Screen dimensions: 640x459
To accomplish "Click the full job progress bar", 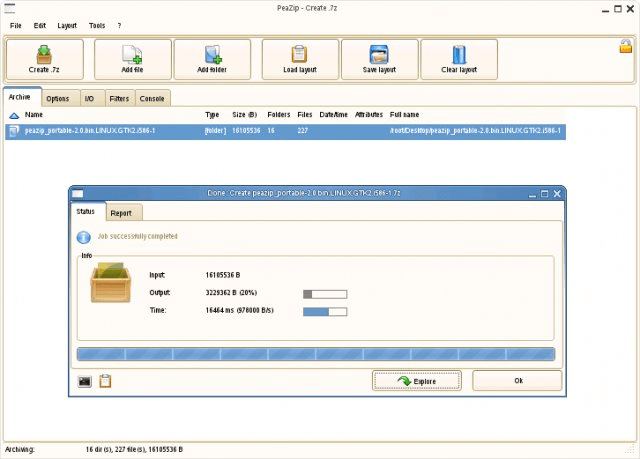I will click(x=316, y=354).
